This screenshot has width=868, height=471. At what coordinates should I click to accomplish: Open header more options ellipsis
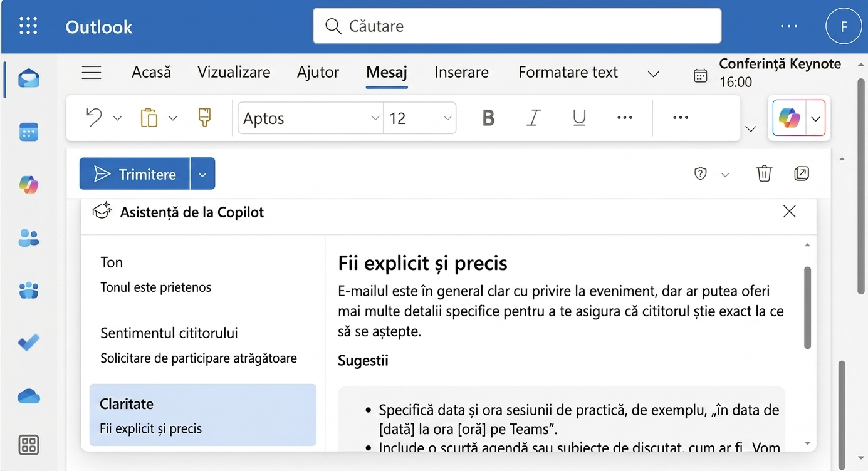click(789, 26)
